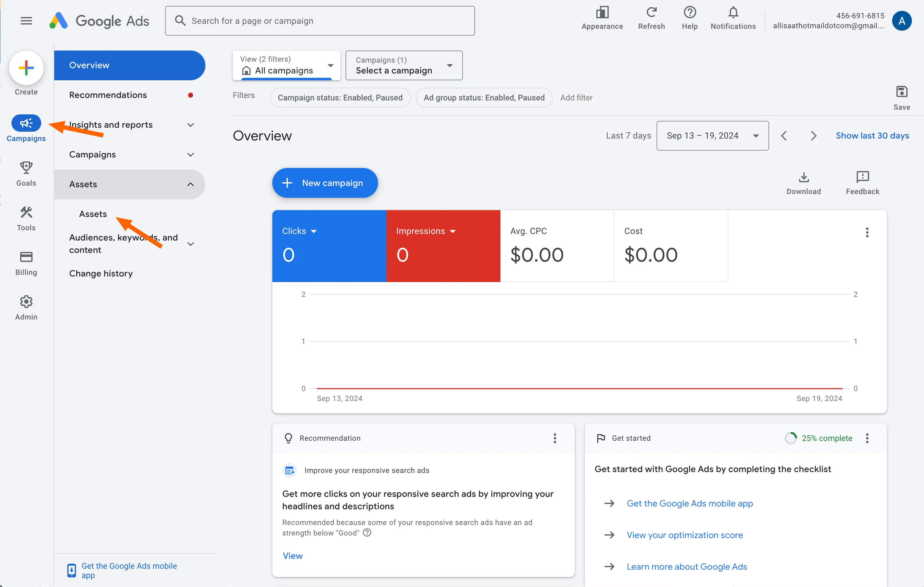Click Show last 30 days link
The height and width of the screenshot is (587, 924).
[873, 135]
